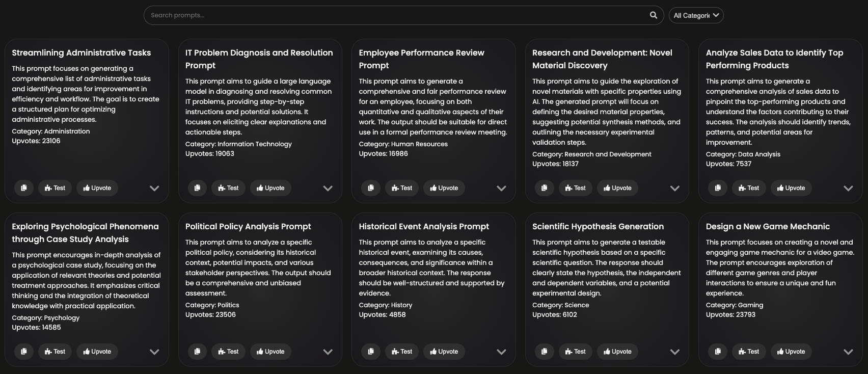
Task: Upvote the Employee Performance Review prompt
Action: [444, 188]
